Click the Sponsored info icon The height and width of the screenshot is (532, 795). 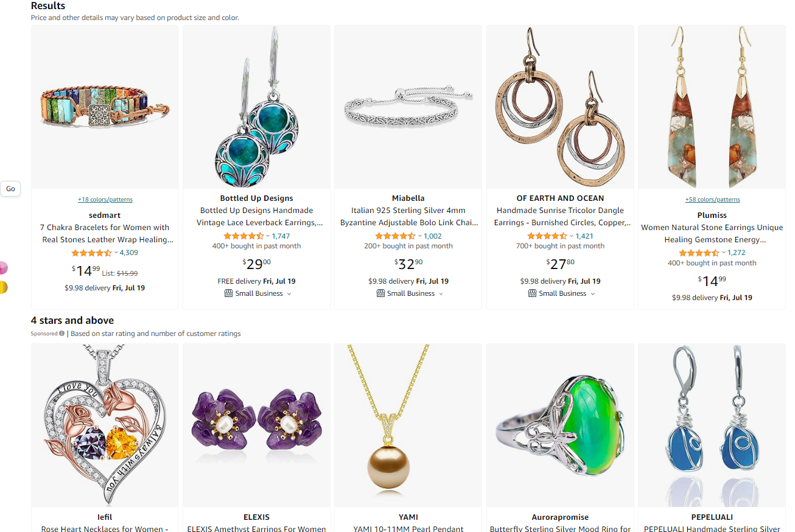tap(61, 334)
